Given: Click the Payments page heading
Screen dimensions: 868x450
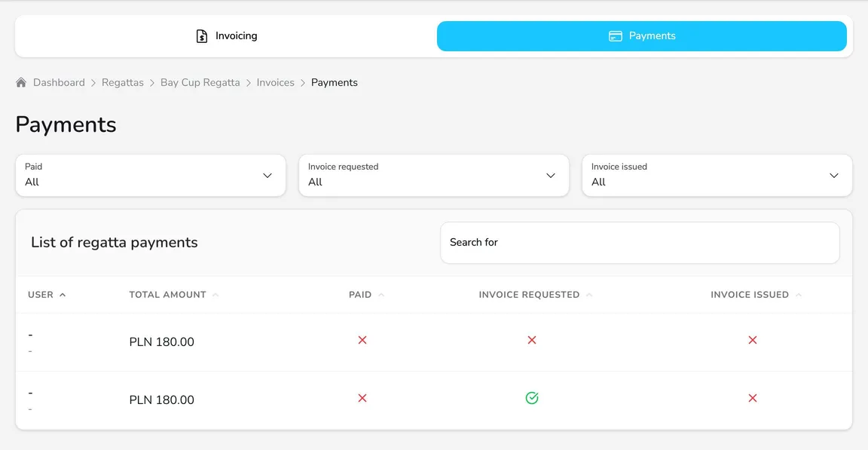Looking at the screenshot, I should pos(66,124).
